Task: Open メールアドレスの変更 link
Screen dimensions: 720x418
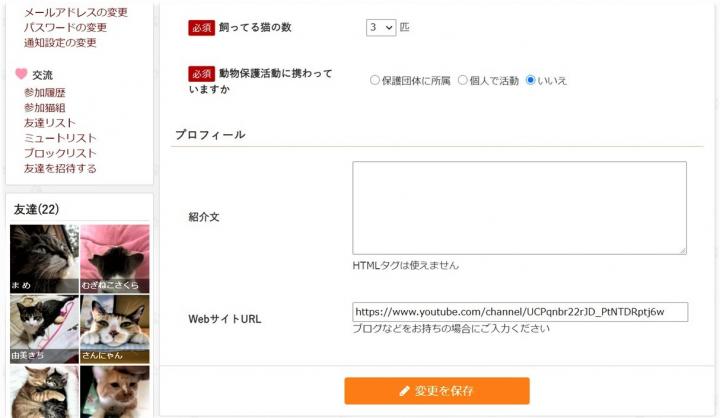Action: (76, 12)
